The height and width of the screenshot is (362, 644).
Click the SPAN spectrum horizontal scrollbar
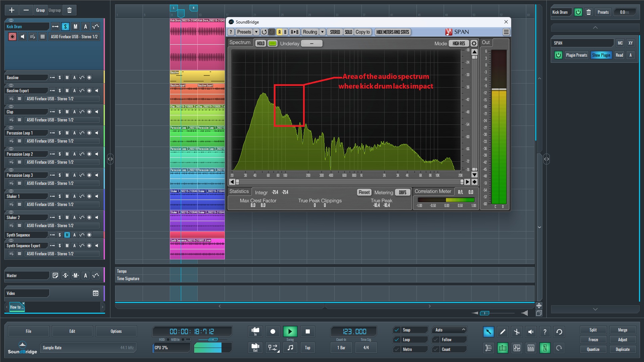350,182
